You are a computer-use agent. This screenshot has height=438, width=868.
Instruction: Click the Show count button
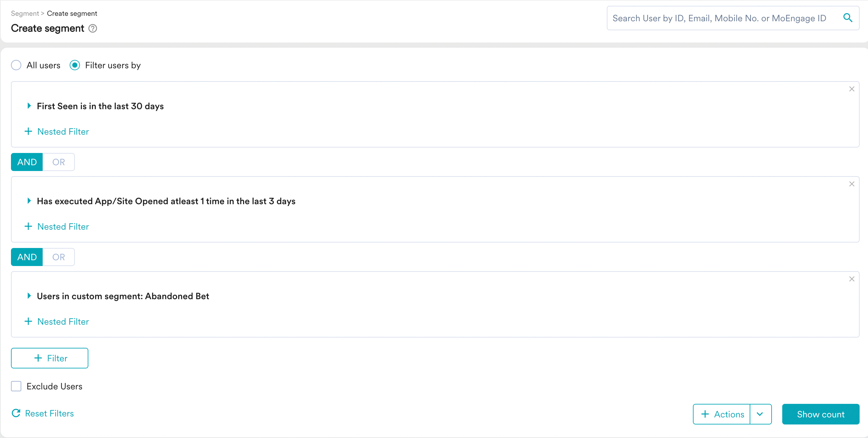[820, 414]
